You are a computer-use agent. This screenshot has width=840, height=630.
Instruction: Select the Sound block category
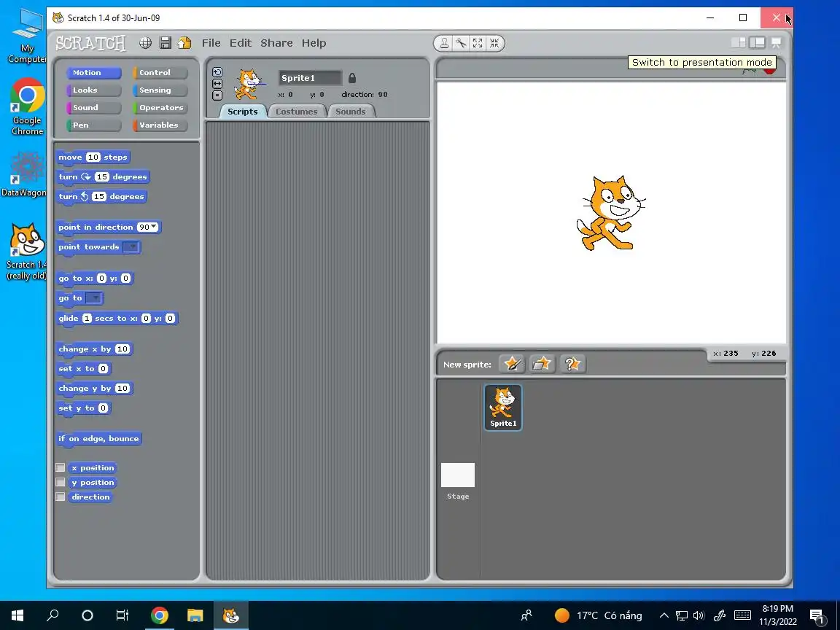tap(94, 108)
